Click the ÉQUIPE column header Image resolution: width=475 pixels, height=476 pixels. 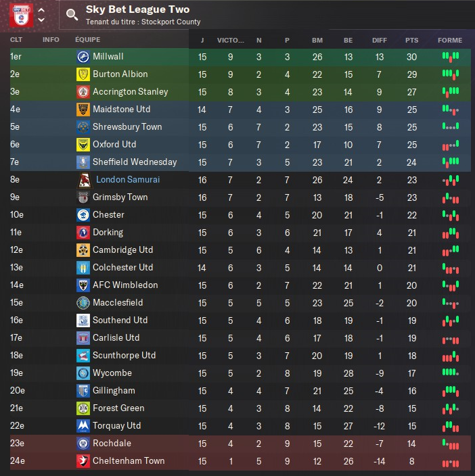87,40
